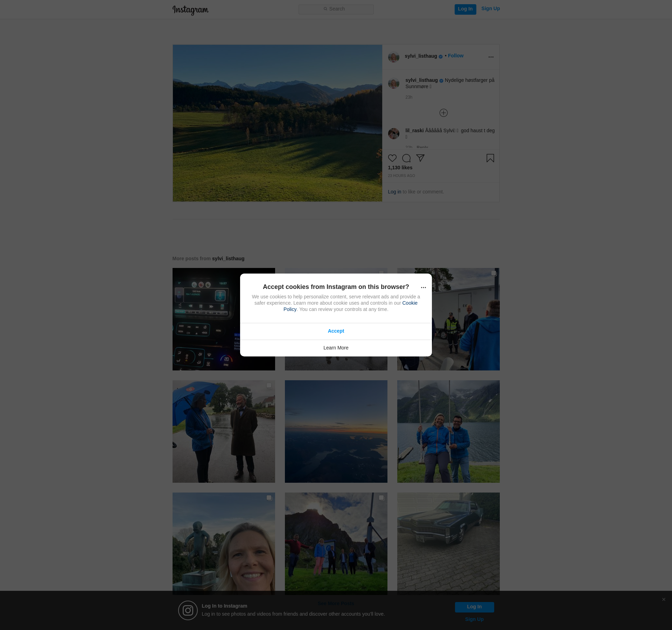Click the carousel icon on the blue hoodie post

494,273
